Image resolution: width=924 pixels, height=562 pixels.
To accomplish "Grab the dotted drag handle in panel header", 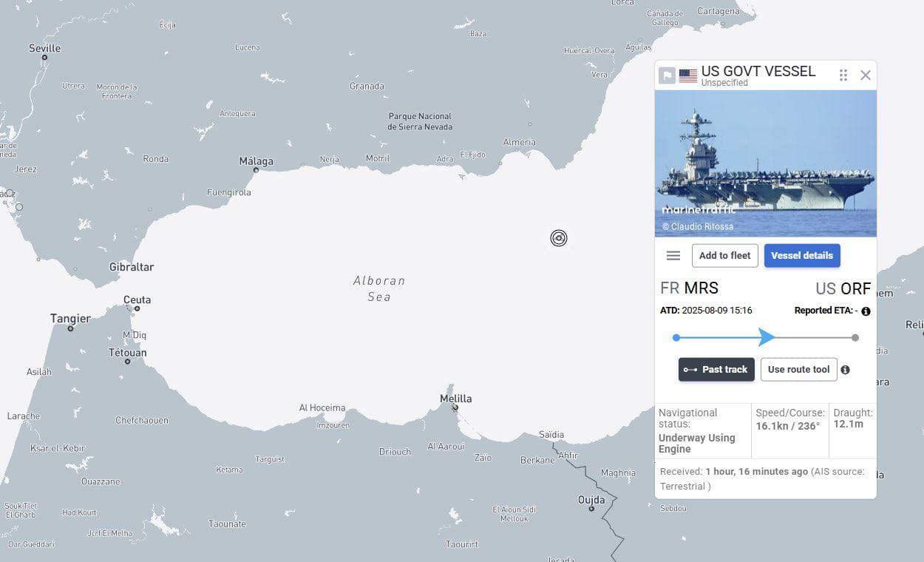I will tap(843, 75).
